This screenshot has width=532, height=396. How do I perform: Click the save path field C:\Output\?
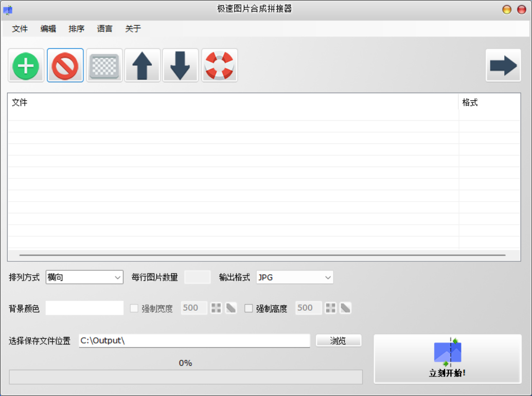pyautogui.click(x=194, y=341)
